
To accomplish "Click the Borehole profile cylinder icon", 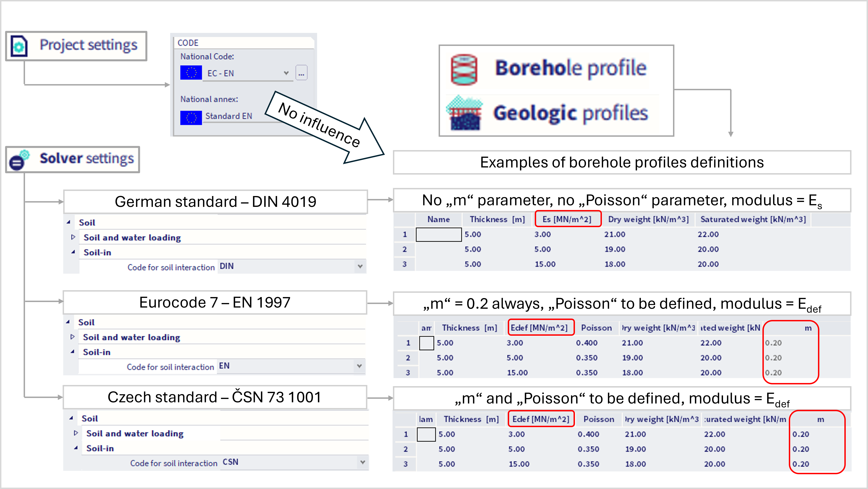I will pyautogui.click(x=464, y=69).
